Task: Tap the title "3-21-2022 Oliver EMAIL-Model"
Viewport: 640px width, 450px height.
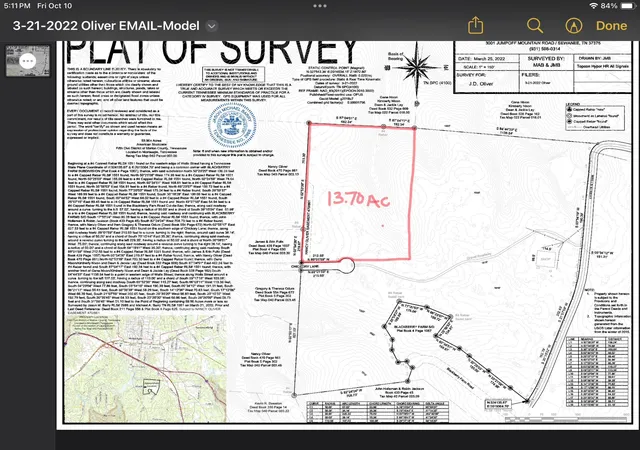Action: click(106, 26)
